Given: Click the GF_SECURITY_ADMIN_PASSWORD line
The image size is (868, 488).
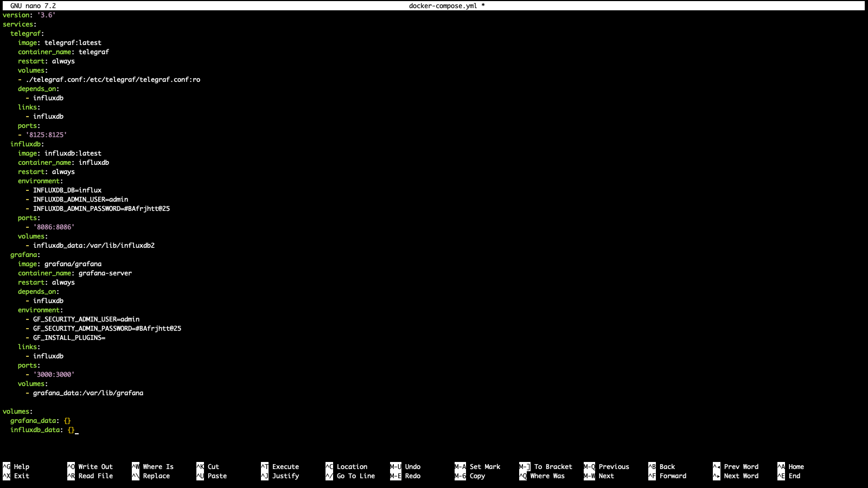Looking at the screenshot, I should point(104,329).
